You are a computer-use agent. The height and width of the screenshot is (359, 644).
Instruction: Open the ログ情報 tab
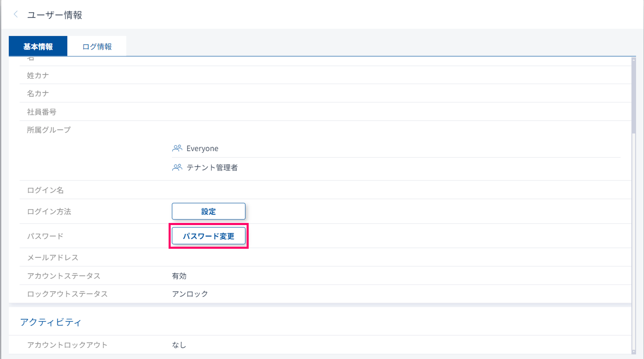[x=97, y=46]
